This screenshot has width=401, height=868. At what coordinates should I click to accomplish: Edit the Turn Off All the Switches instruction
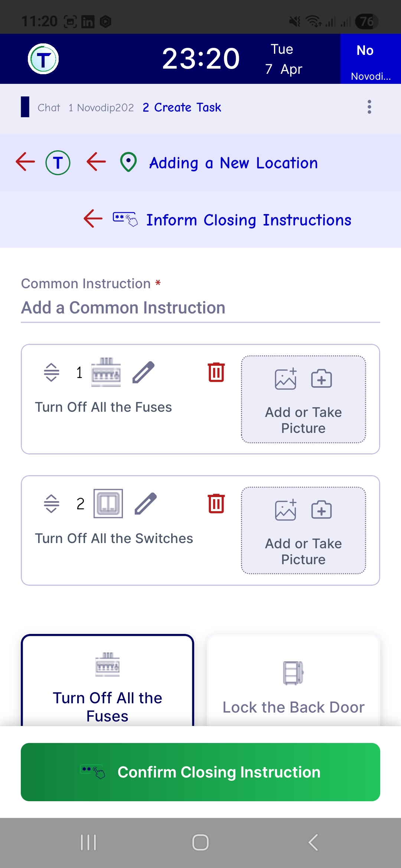(x=146, y=503)
